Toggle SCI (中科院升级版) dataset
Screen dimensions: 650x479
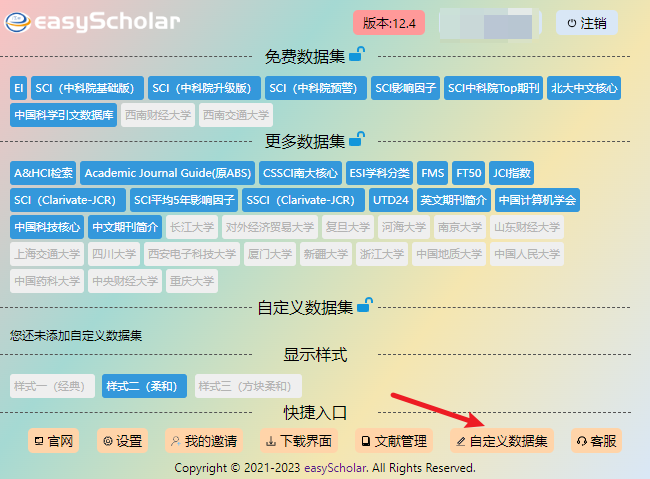204,88
